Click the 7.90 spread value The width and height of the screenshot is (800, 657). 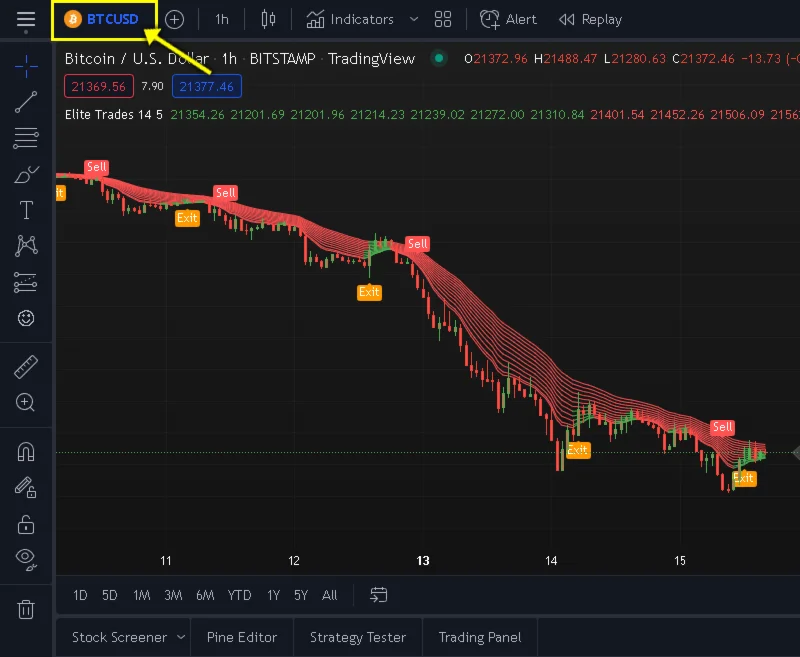[153, 86]
